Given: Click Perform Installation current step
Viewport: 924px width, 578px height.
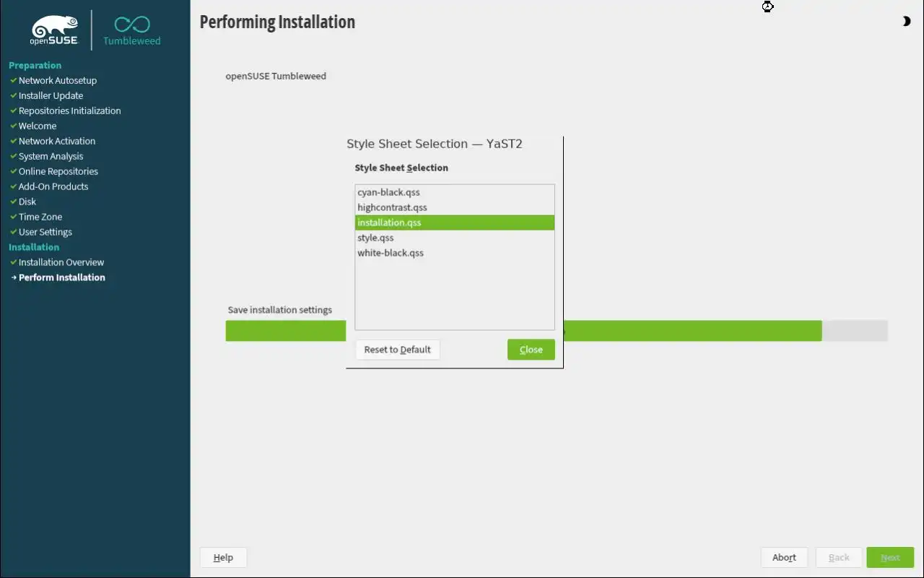Looking at the screenshot, I should (x=62, y=277).
